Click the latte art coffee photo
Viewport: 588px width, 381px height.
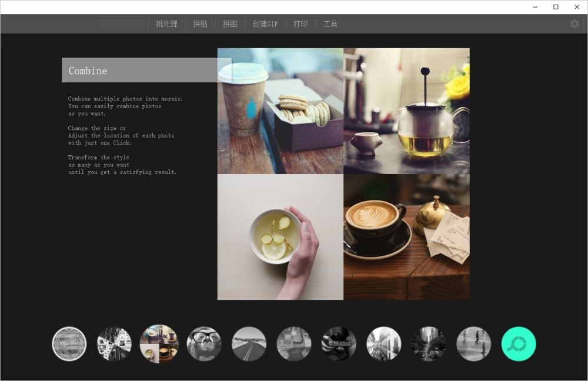(x=406, y=237)
